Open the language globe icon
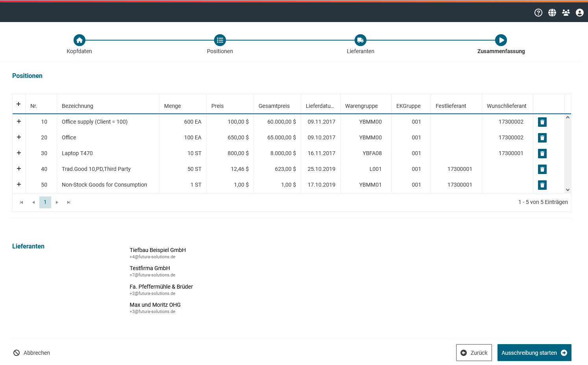The image size is (588, 365). (x=552, y=13)
